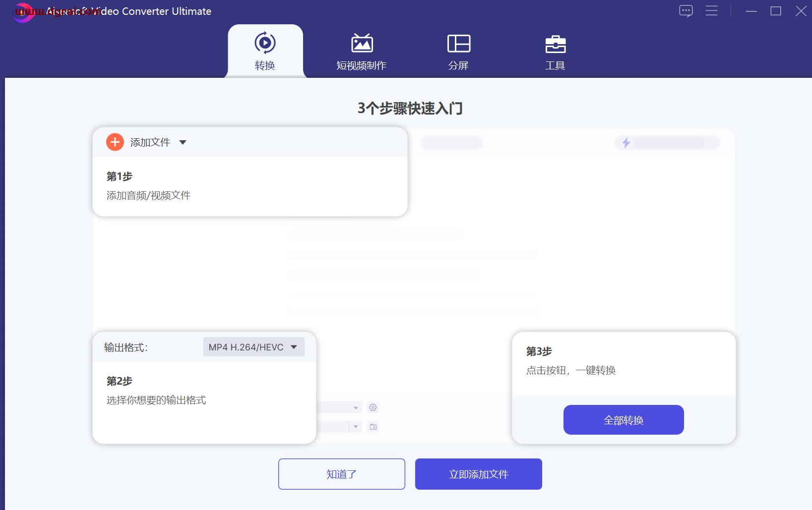812x510 pixels.
Task: Click the faded settings gear icon
Action: coord(373,407)
